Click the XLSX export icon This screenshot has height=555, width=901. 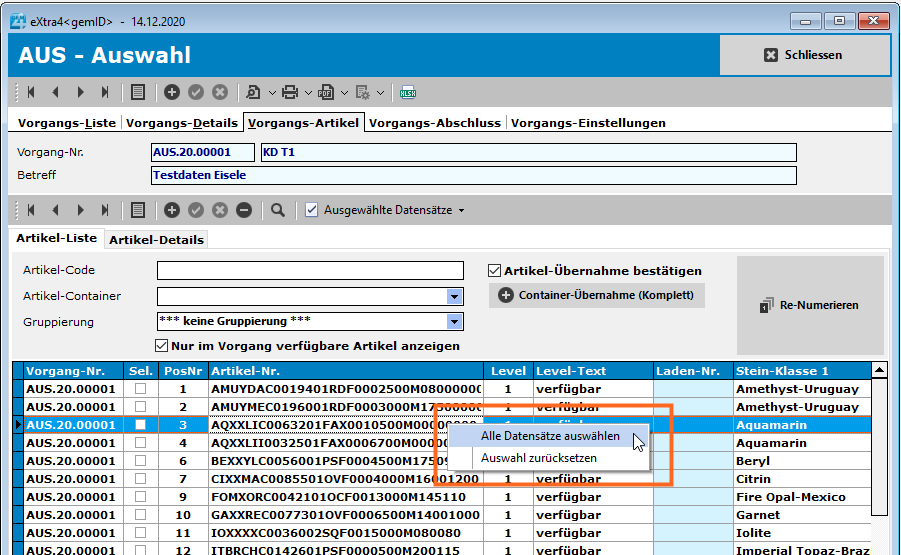click(408, 92)
